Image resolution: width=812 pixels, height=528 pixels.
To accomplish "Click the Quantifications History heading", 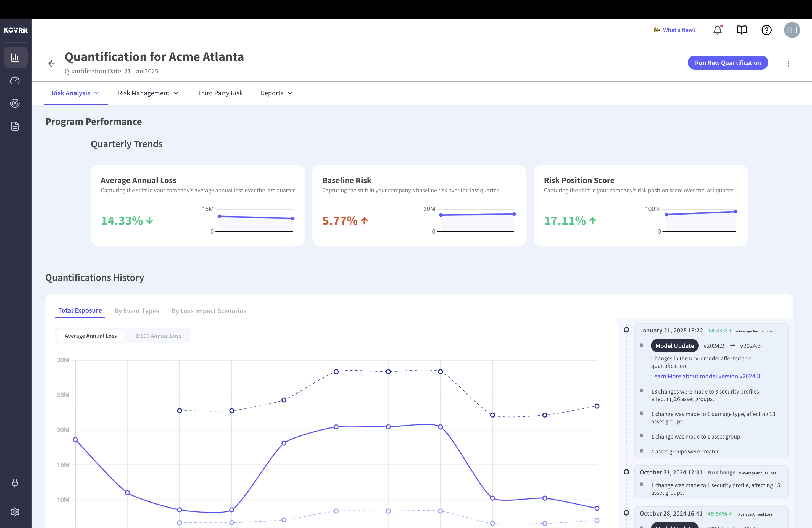I will click(94, 277).
